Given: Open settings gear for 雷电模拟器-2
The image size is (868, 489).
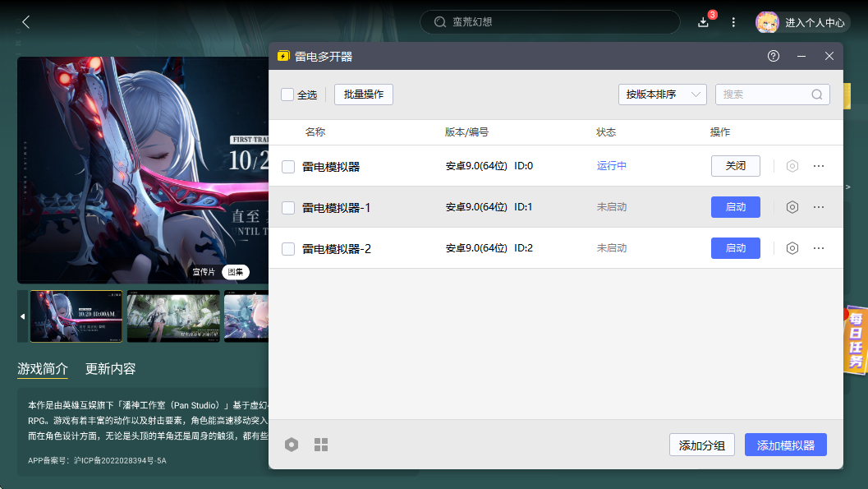Looking at the screenshot, I should pos(792,248).
